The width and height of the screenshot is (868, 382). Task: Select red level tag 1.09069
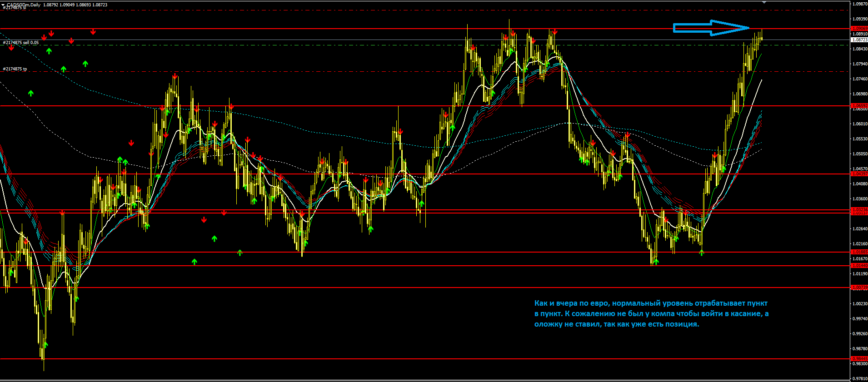pyautogui.click(x=859, y=28)
